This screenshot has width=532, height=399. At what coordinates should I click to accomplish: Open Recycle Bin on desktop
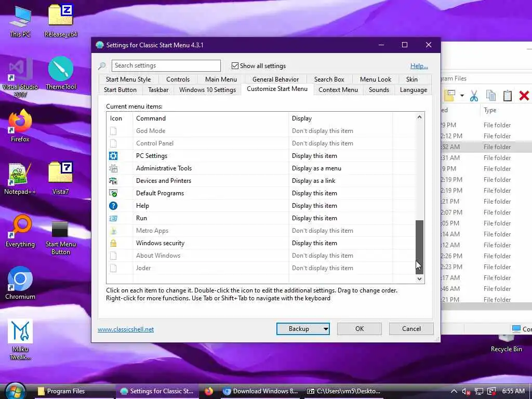tap(506, 343)
